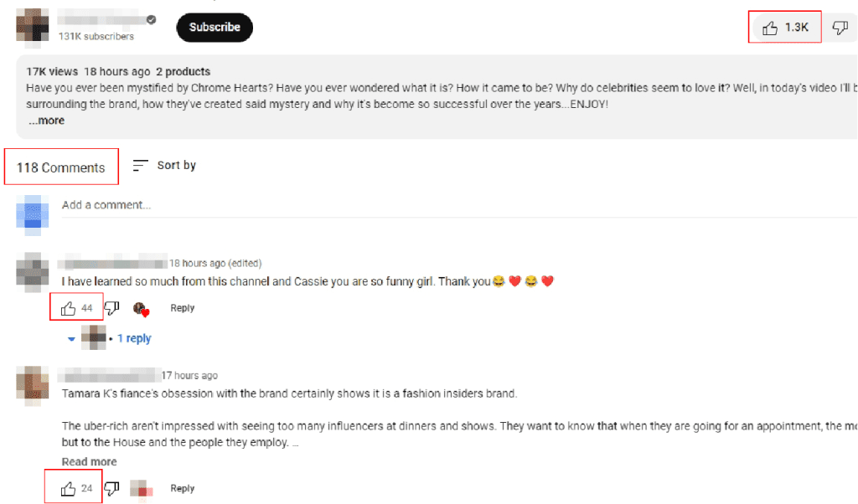The image size is (858, 504).
Task: Expand description with ...more
Action: (46, 121)
